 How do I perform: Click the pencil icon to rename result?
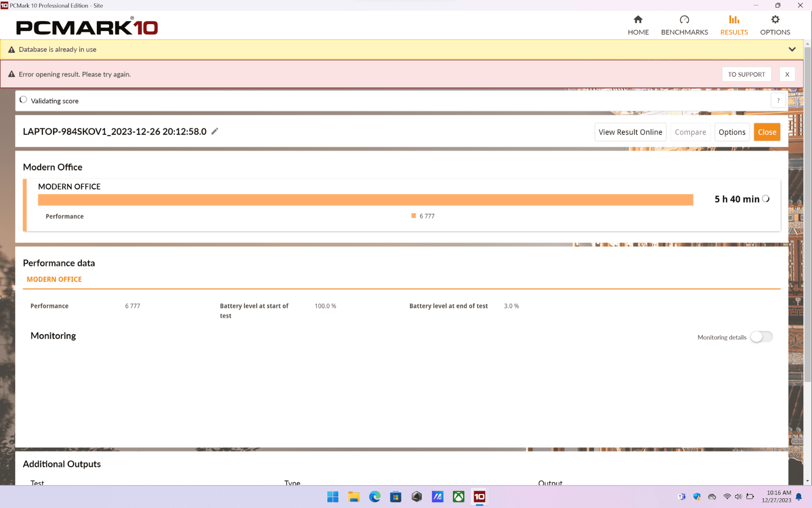[215, 131]
